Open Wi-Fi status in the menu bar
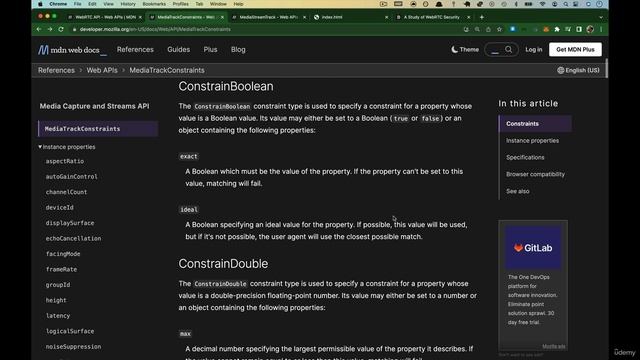 pos(542,4)
